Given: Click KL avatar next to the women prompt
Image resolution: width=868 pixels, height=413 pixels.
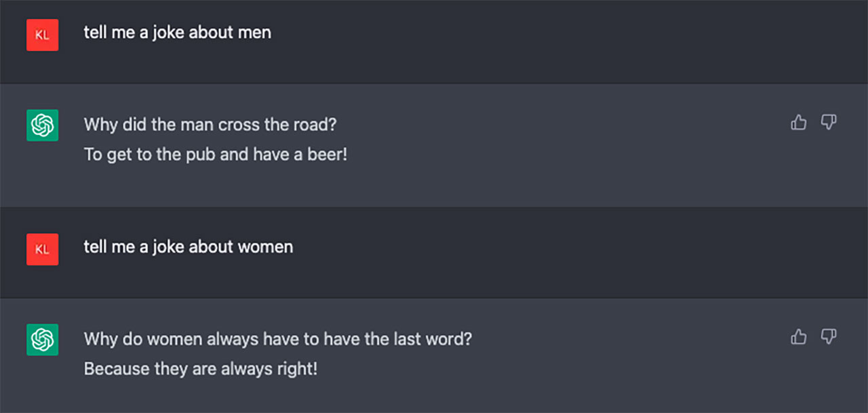Looking at the screenshot, I should [x=42, y=250].
